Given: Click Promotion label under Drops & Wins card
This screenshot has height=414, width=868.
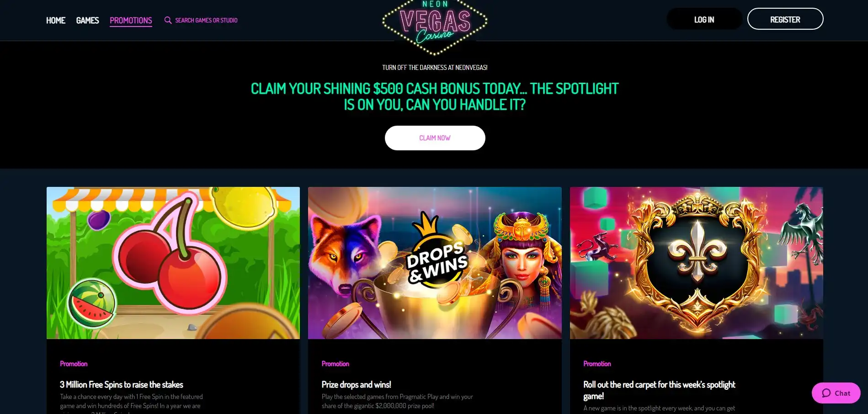Looking at the screenshot, I should coord(335,364).
